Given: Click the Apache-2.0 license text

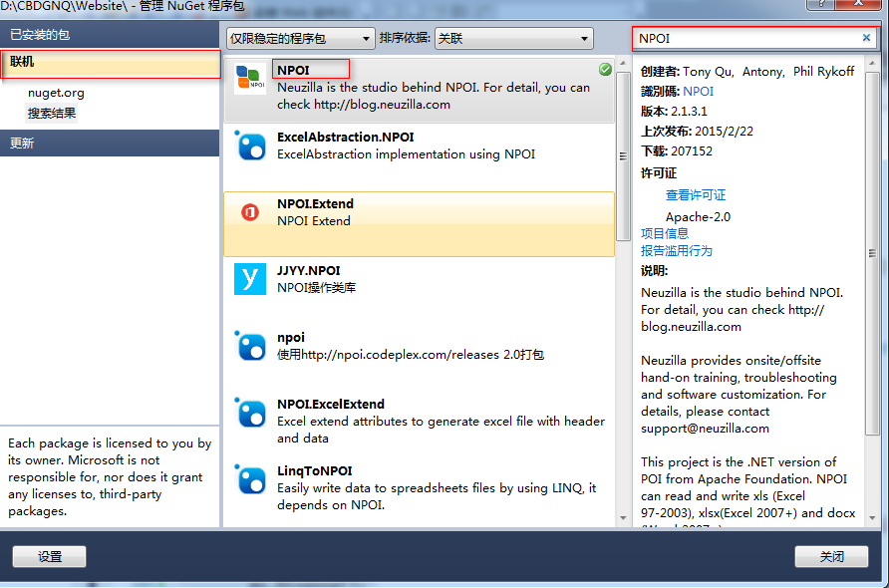Looking at the screenshot, I should (x=698, y=217).
